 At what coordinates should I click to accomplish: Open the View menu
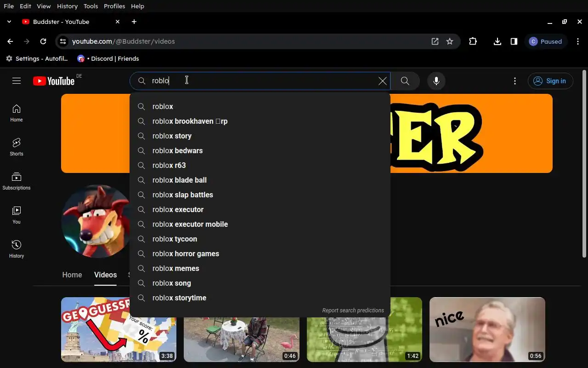44,6
